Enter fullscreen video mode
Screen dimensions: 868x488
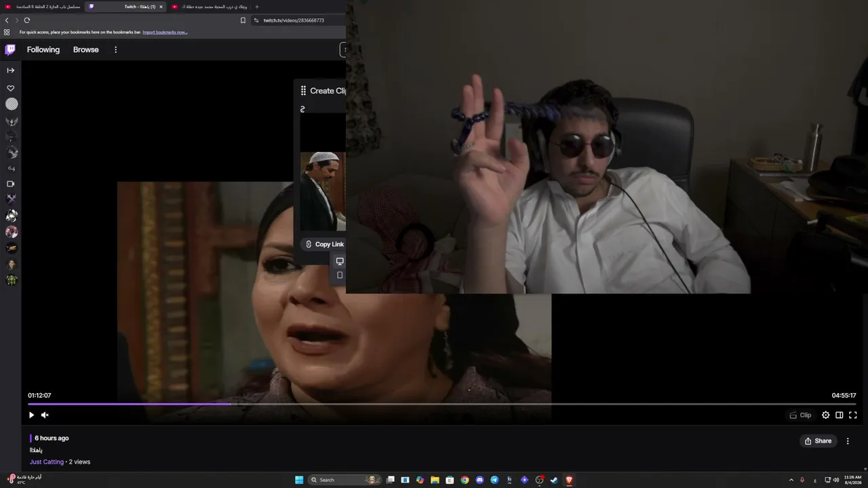853,415
